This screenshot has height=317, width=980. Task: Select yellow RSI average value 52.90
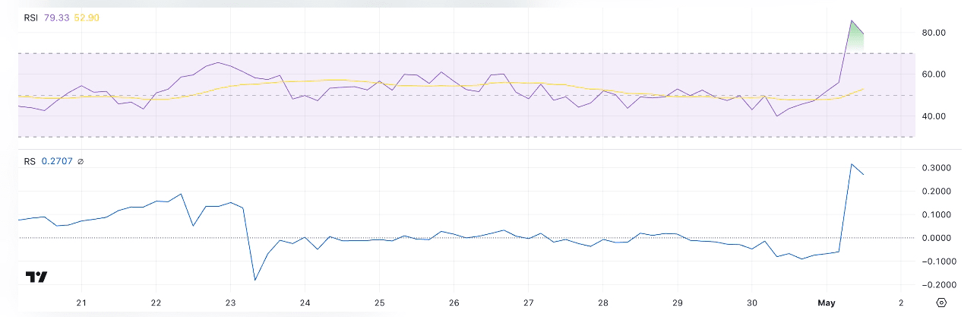click(87, 17)
